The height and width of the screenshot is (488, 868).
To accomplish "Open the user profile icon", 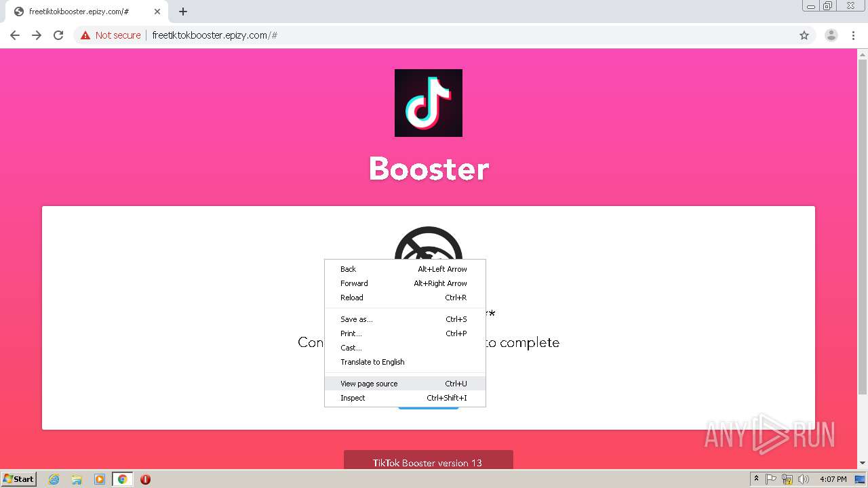I will point(831,35).
